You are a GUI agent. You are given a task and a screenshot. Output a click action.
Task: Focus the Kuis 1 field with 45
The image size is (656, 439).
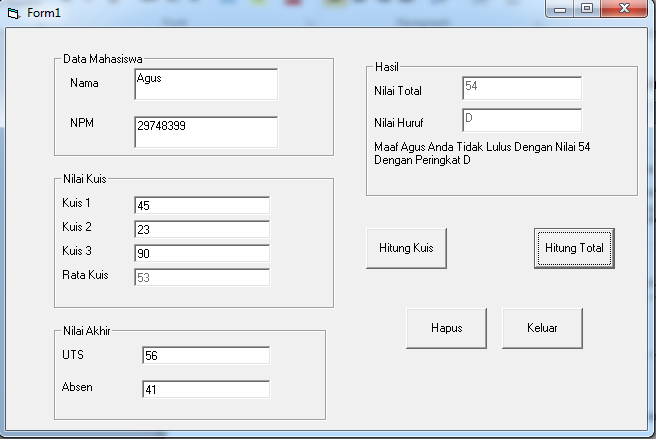[202, 205]
